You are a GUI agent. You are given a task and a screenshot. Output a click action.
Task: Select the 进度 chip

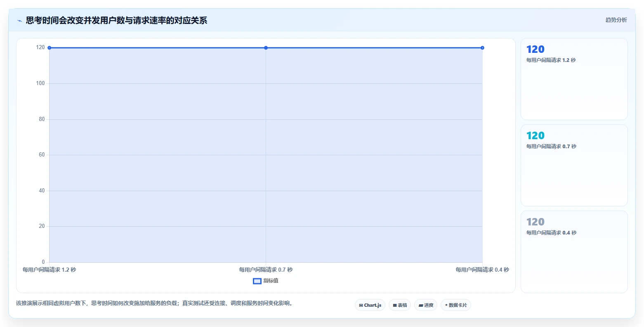[x=426, y=305]
